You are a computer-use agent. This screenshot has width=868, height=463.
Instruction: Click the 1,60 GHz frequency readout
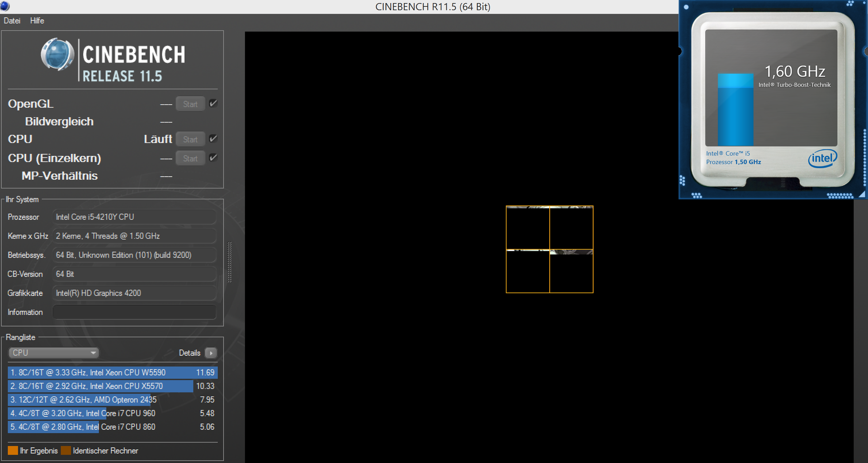[795, 71]
